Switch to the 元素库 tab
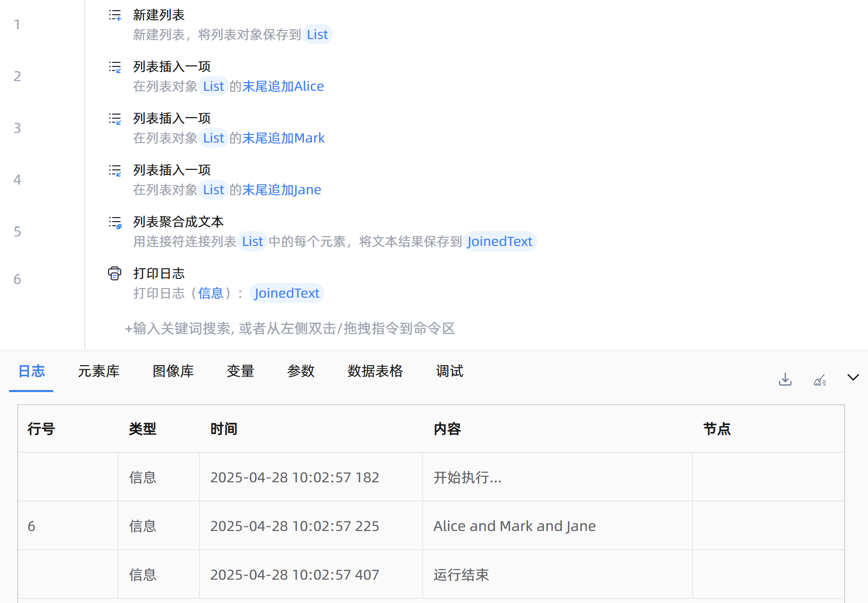Viewport: 868px width, 603px height. [98, 371]
